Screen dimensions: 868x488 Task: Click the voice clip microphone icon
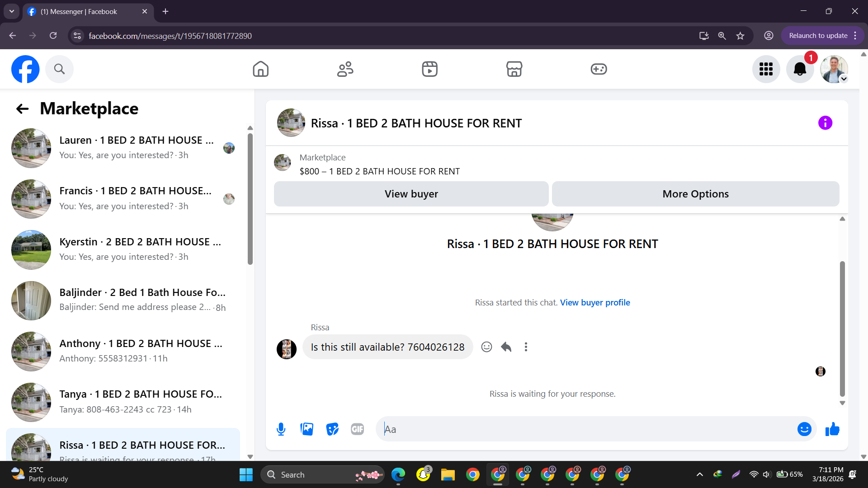pos(281,429)
